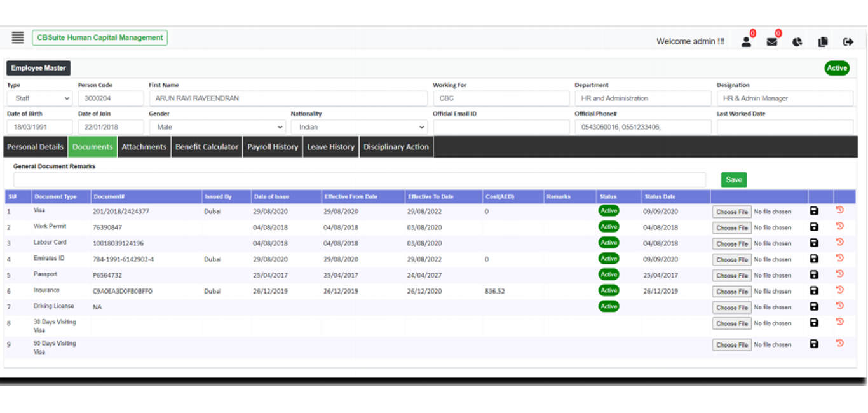Focus the Person Code field

[x=111, y=98]
